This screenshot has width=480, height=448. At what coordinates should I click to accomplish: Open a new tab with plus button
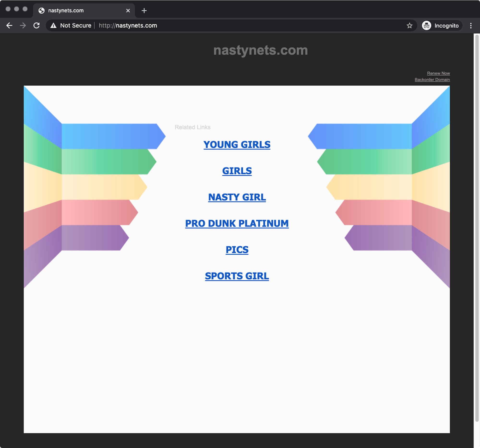tap(144, 11)
